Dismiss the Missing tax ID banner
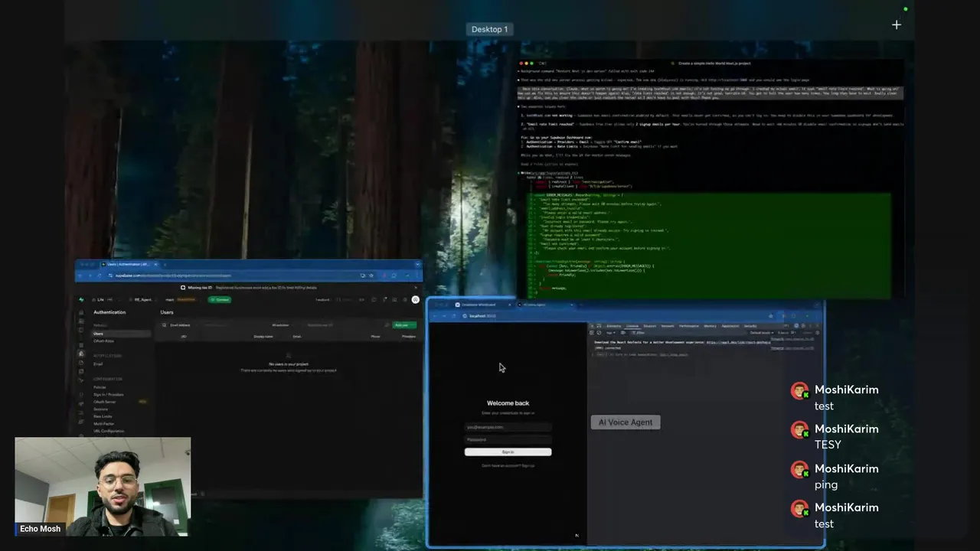Image resolution: width=980 pixels, height=551 pixels. click(416, 288)
